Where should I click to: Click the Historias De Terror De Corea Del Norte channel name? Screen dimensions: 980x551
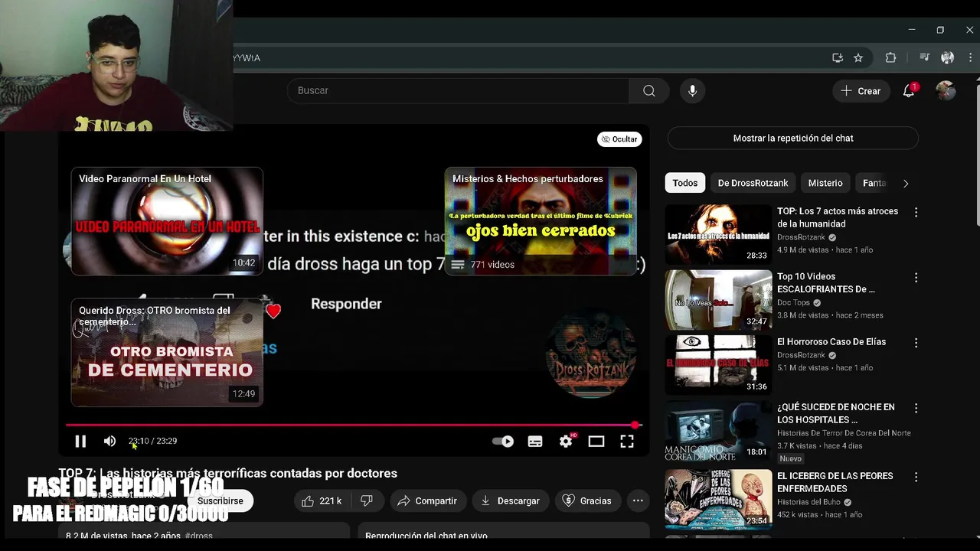coord(844,433)
